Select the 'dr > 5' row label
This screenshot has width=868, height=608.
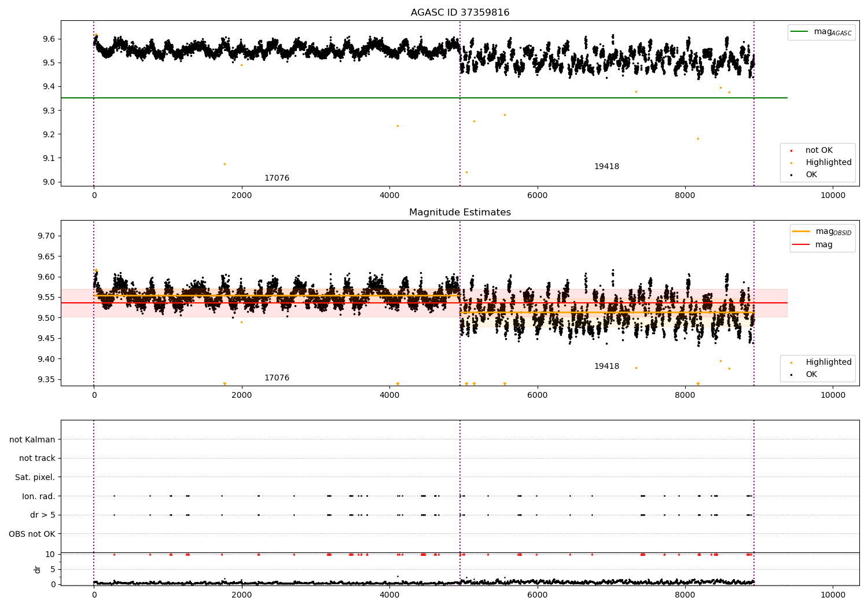point(43,515)
